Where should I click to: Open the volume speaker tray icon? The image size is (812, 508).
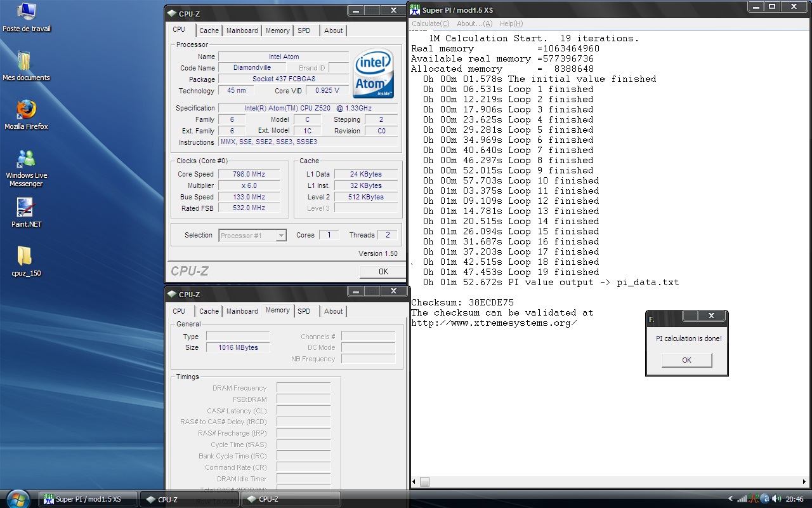776,499
